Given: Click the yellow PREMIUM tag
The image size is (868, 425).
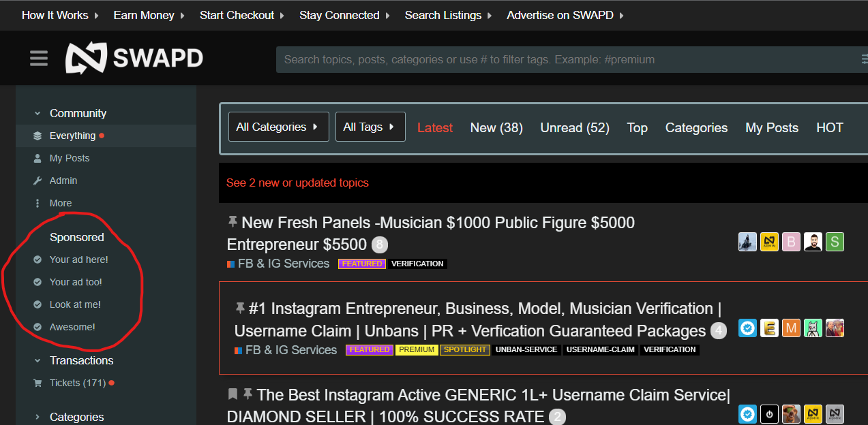Looking at the screenshot, I should click(417, 349).
